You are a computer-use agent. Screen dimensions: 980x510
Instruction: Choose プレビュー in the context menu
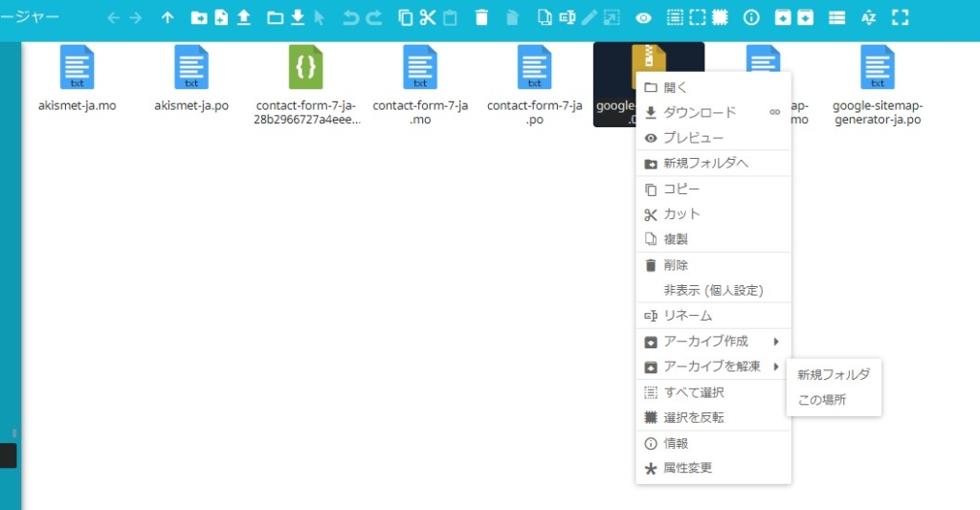713,138
